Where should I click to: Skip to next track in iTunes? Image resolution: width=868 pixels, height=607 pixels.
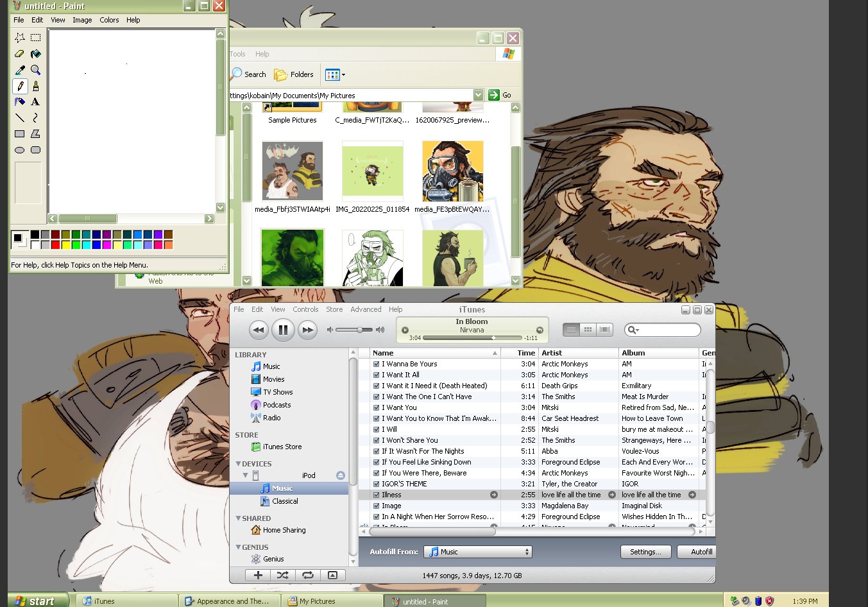coord(308,330)
